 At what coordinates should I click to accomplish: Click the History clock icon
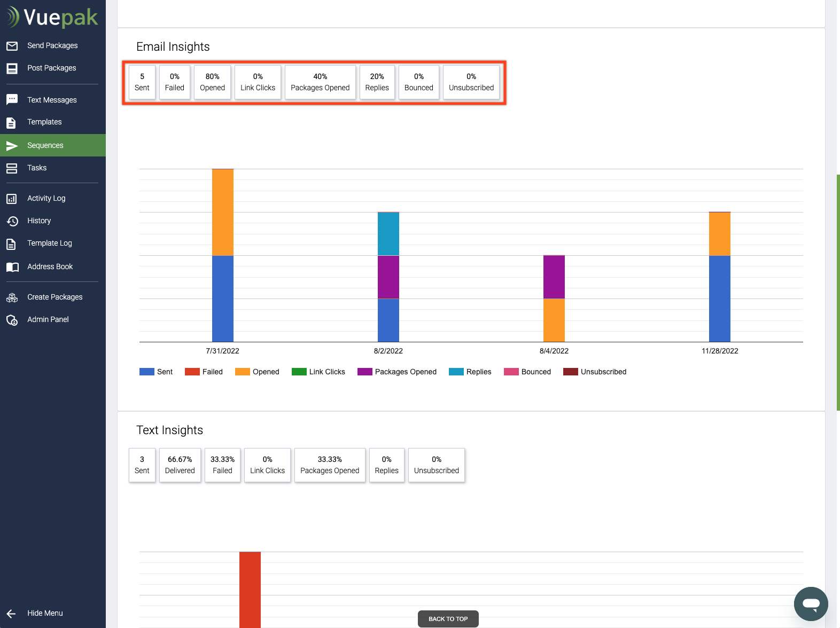pos(12,221)
